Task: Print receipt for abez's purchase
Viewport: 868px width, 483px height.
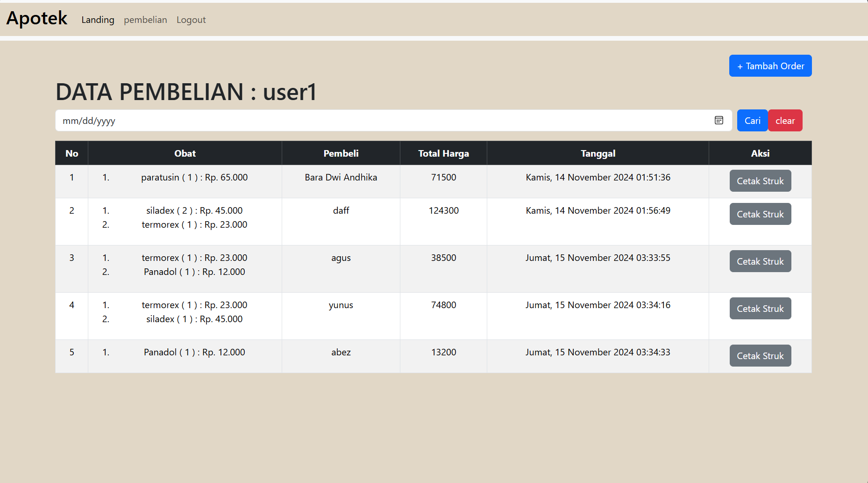Action: pos(760,356)
